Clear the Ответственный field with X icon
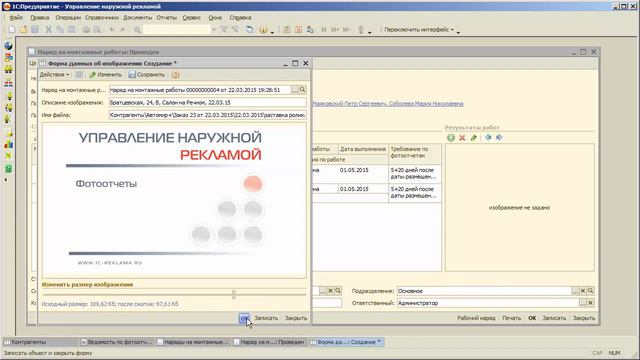The height and width of the screenshot is (360, 640). click(590, 303)
